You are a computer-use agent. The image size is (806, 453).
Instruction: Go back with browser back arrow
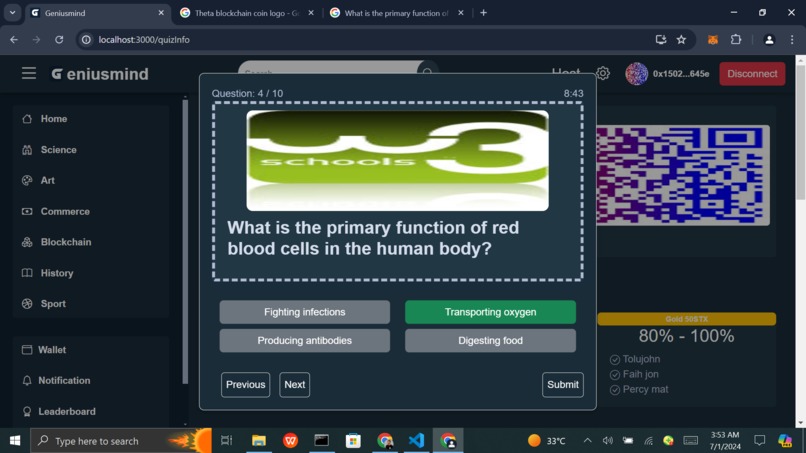point(14,40)
